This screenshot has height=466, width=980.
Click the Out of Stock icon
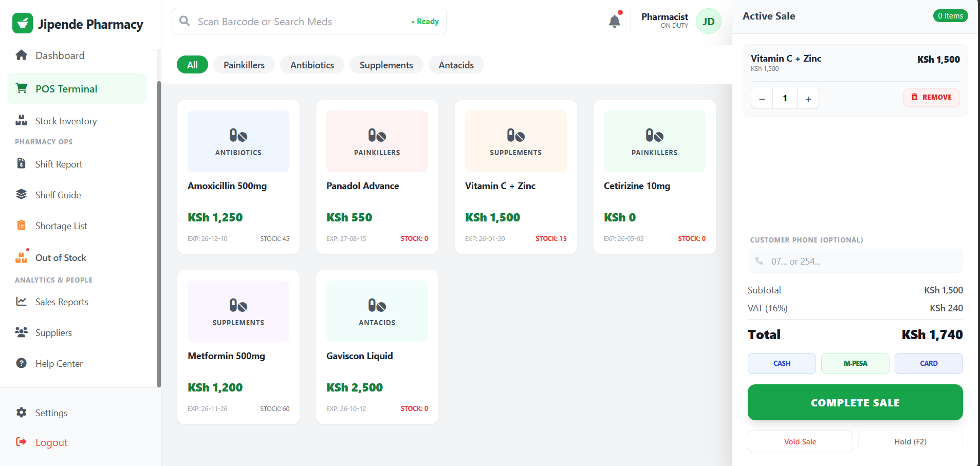tap(21, 257)
